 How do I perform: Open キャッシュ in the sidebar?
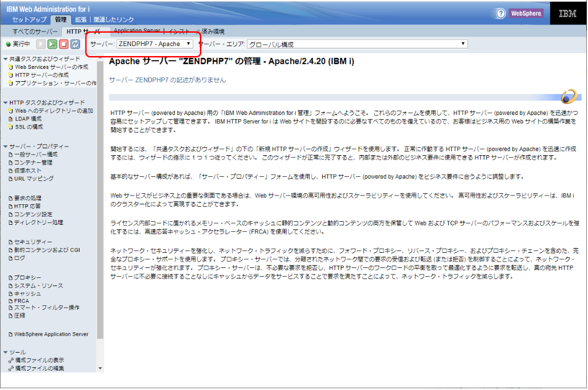[x=27, y=294]
